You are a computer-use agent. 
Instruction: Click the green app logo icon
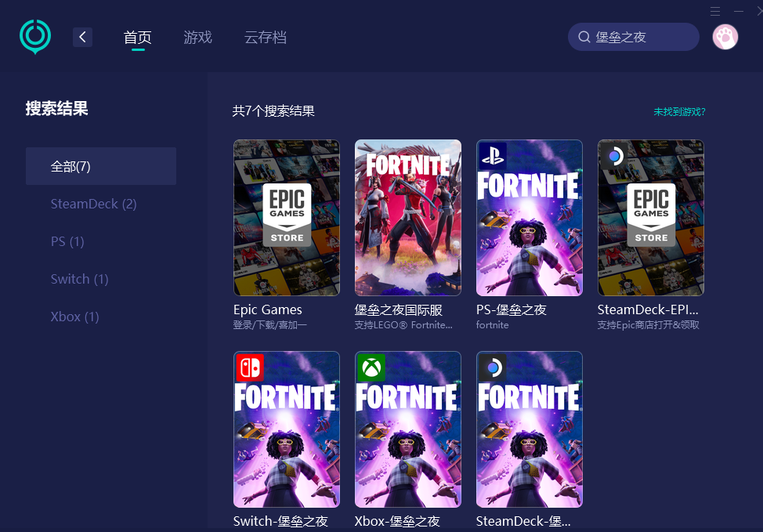[x=35, y=37]
